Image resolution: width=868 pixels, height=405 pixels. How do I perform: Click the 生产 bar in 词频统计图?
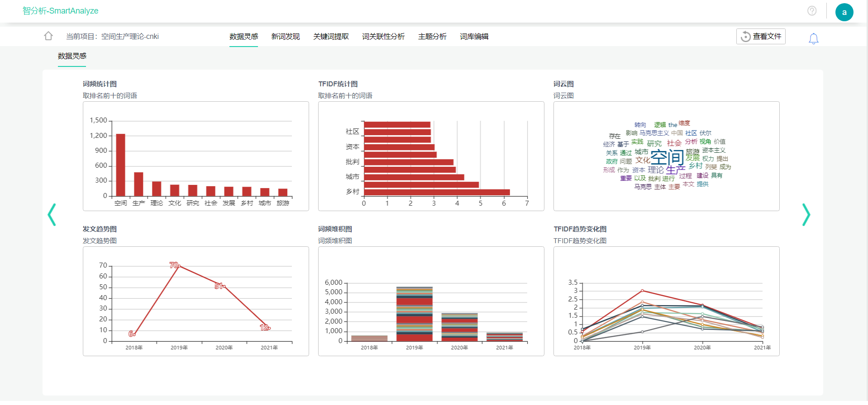click(x=138, y=184)
